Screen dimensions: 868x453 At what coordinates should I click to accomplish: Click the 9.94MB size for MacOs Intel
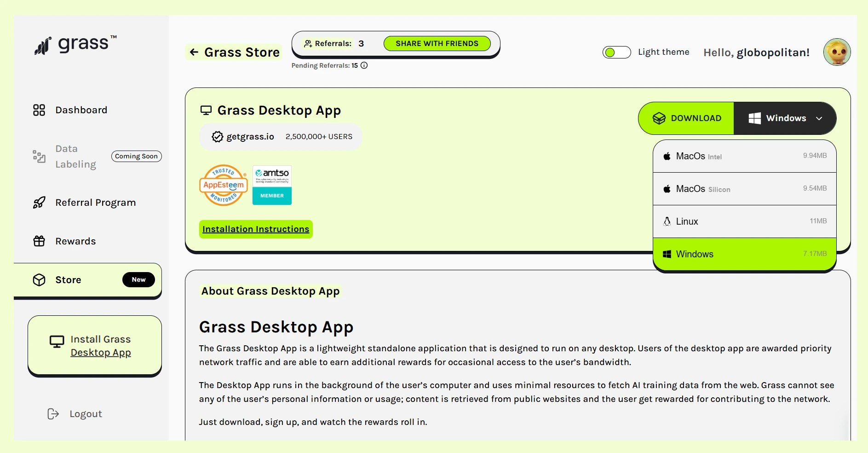coord(815,156)
